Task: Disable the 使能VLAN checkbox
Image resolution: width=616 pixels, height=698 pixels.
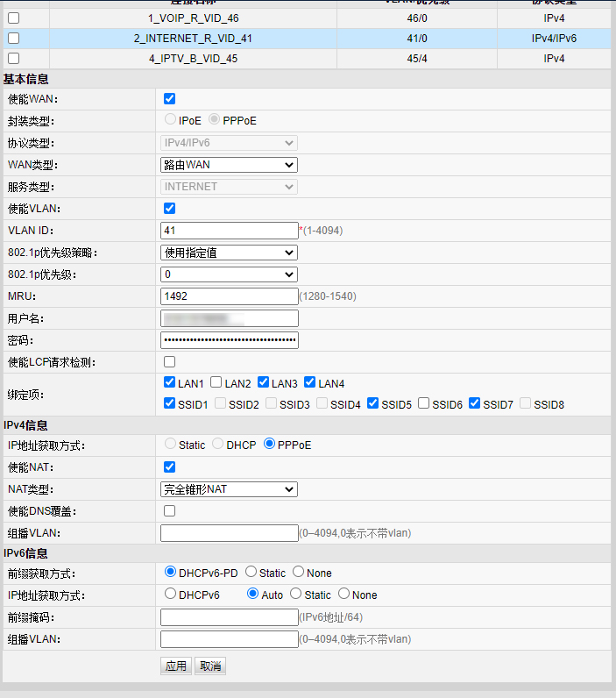Action: click(170, 209)
